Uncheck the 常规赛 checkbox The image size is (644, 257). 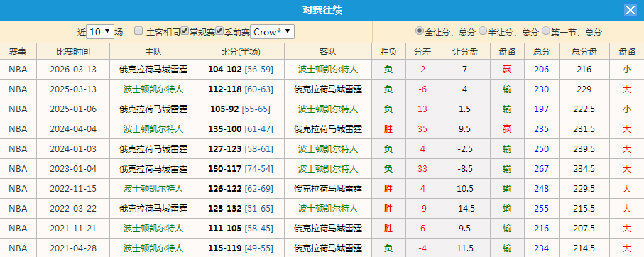[x=185, y=31]
